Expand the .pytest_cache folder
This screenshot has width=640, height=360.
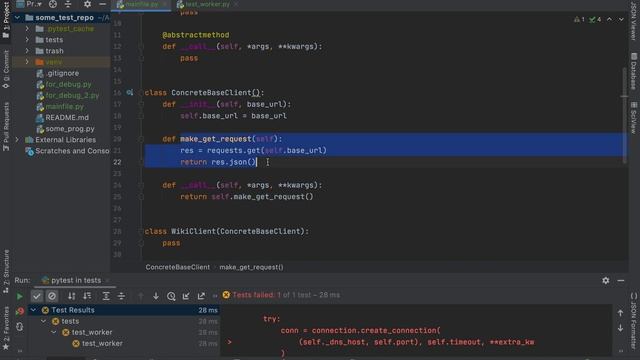point(27,29)
